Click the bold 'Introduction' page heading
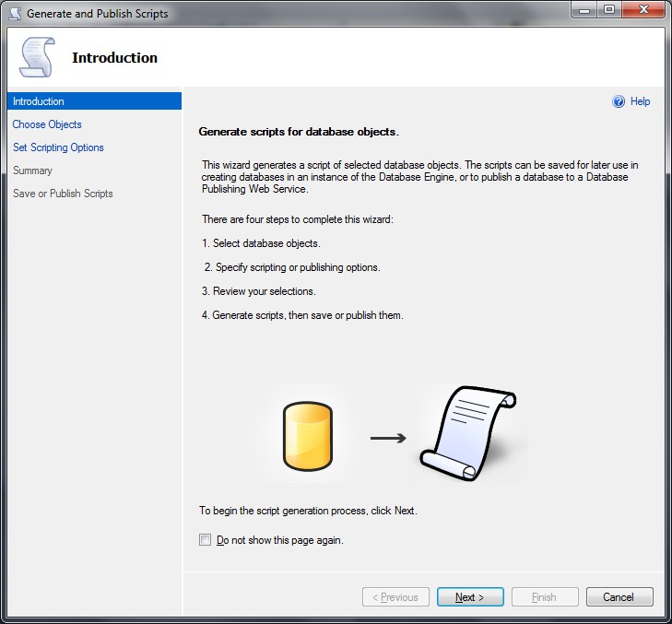This screenshot has width=672, height=624. [115, 58]
